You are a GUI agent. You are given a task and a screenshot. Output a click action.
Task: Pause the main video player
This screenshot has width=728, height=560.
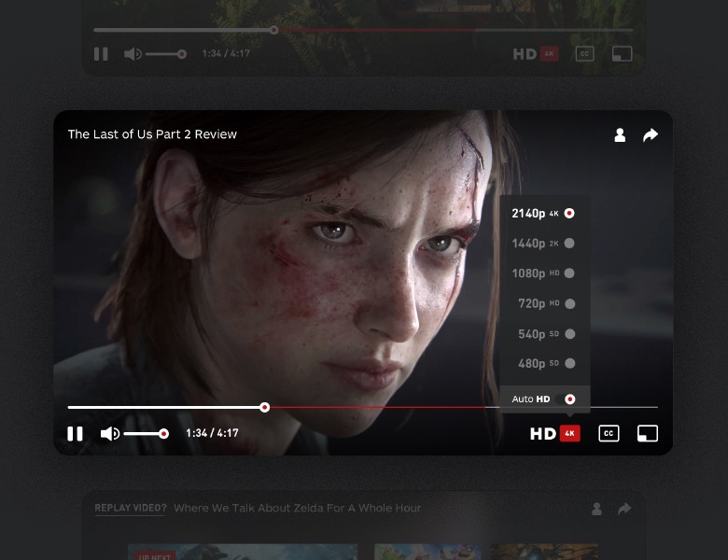click(x=75, y=434)
